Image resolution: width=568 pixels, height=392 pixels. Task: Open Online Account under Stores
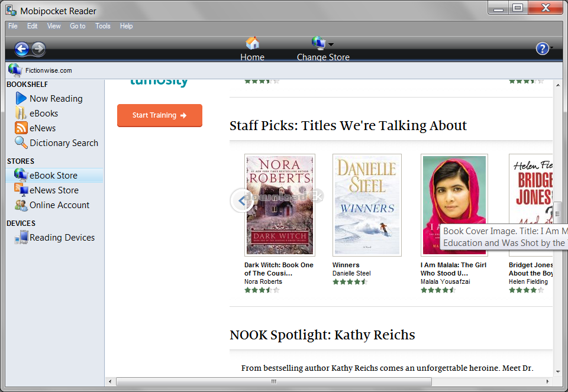click(59, 205)
